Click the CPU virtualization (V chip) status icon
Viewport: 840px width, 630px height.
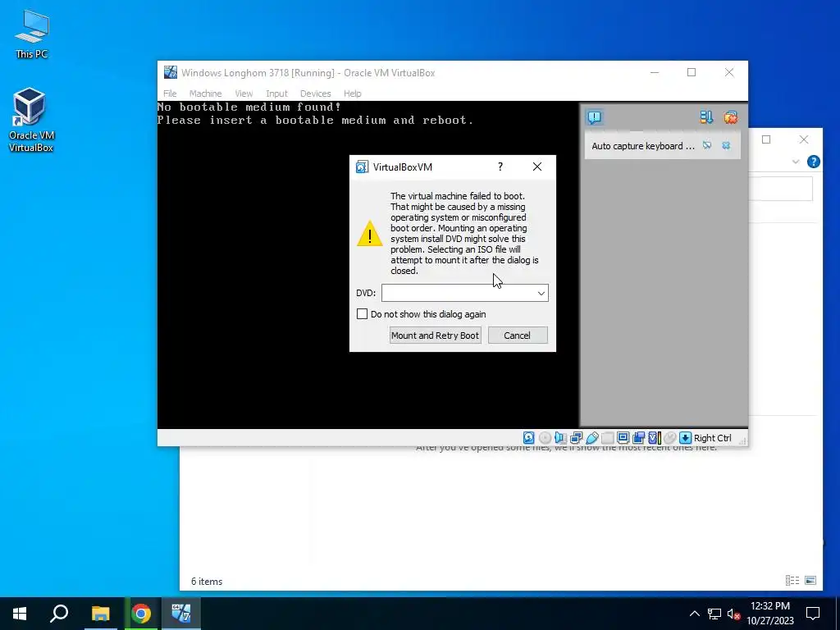(x=654, y=438)
